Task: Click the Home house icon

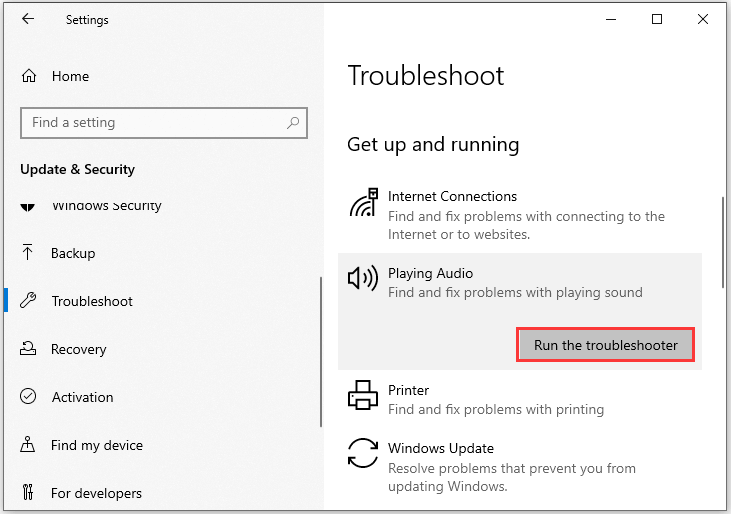Action: [29, 76]
